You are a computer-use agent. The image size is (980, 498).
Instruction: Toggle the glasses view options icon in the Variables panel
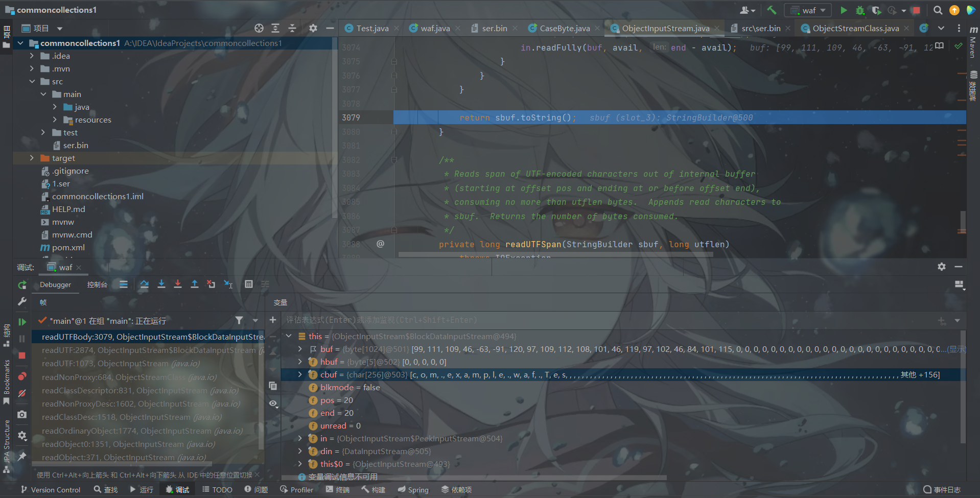[x=273, y=404]
